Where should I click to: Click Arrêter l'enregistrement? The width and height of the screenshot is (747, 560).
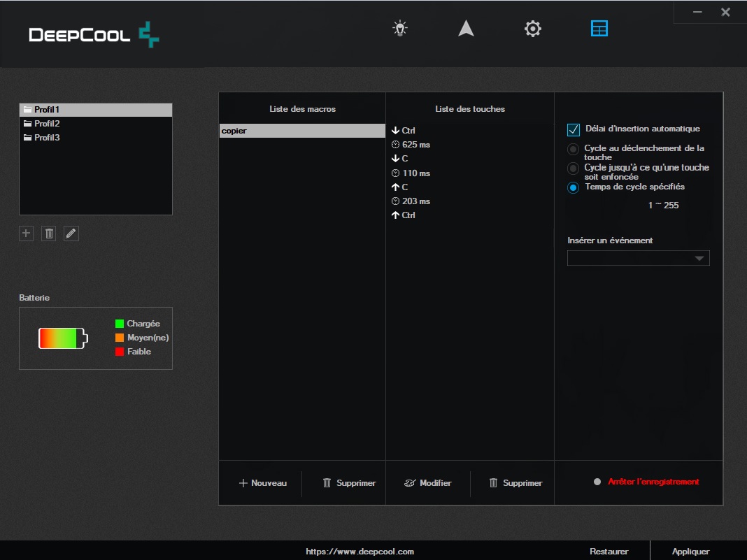[x=653, y=482]
